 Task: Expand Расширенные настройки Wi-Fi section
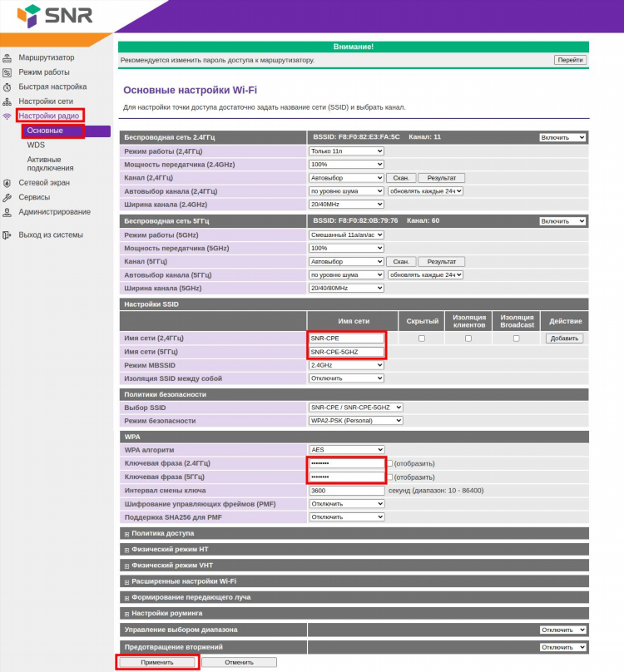[354, 581]
